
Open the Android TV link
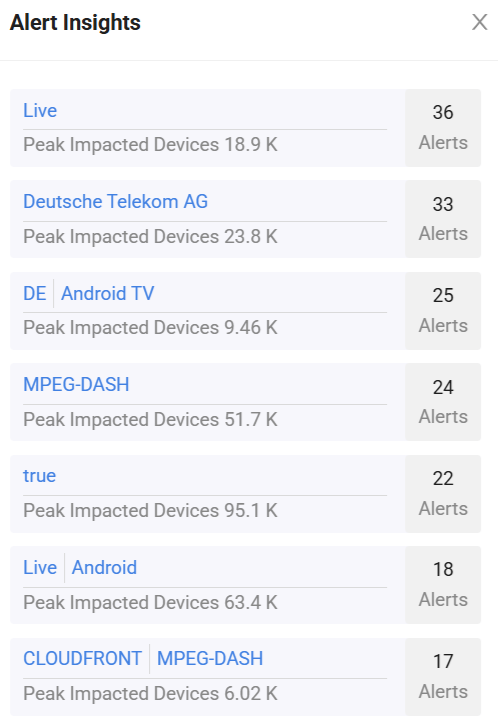point(108,293)
